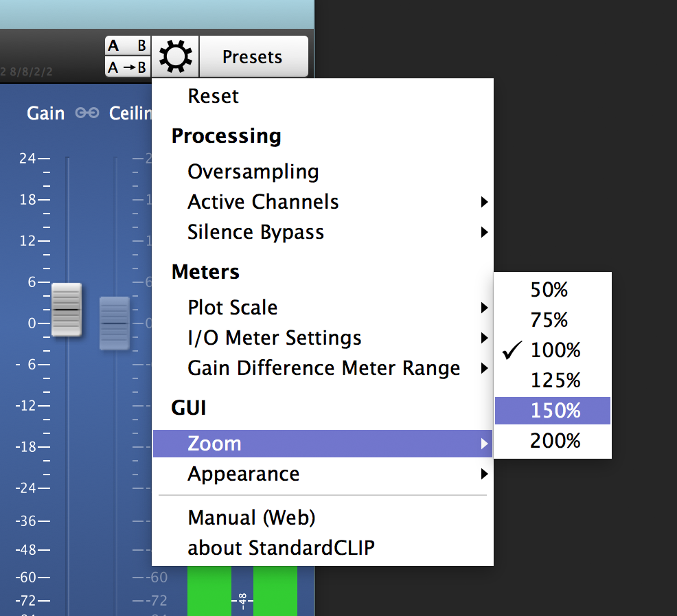Expand the Silence Bypass submenu

(323, 232)
